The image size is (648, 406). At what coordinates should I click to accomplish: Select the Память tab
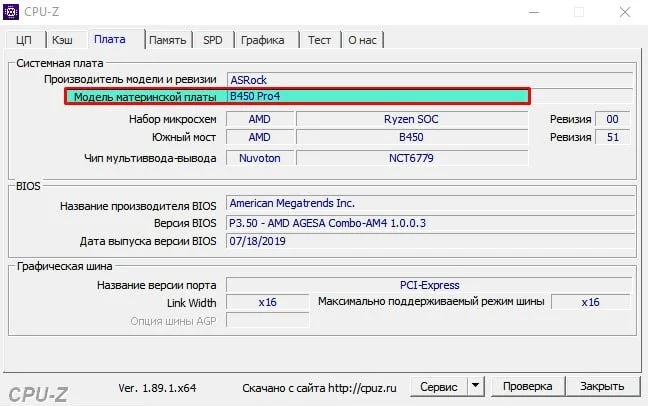click(x=168, y=40)
